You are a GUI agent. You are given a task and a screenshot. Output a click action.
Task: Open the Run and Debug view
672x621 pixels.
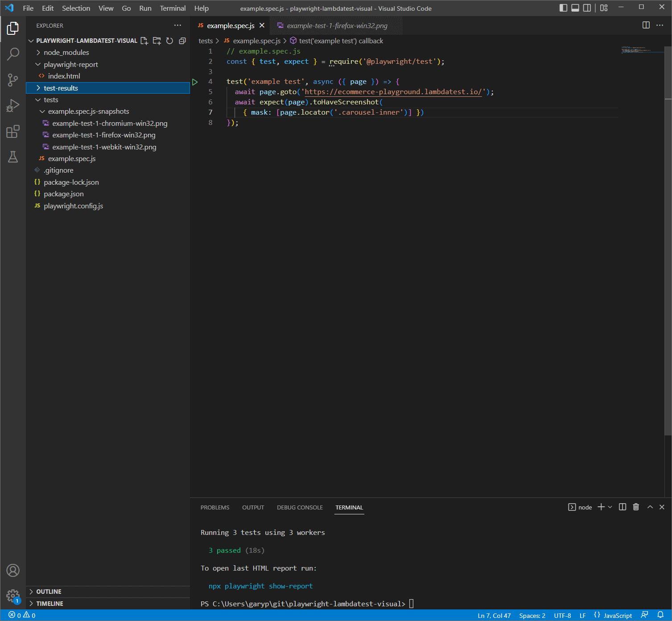pyautogui.click(x=13, y=106)
